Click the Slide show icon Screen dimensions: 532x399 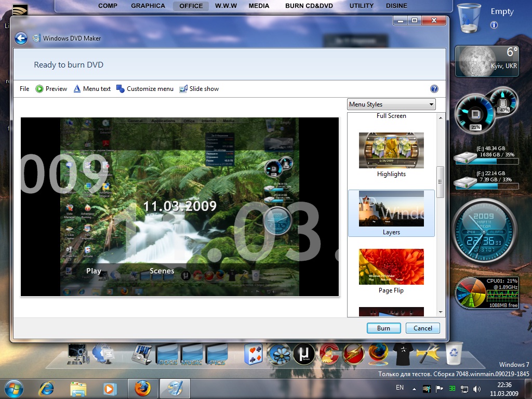[x=183, y=89]
